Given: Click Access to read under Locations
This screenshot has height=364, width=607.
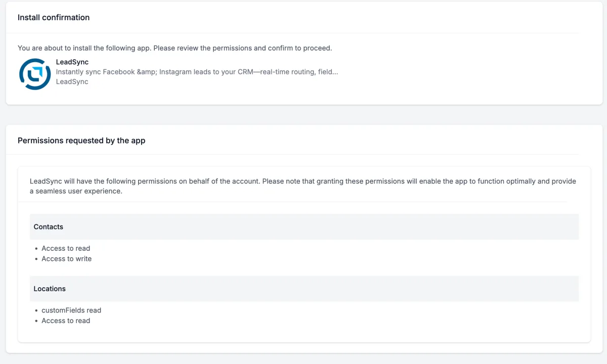Looking at the screenshot, I should [66, 321].
